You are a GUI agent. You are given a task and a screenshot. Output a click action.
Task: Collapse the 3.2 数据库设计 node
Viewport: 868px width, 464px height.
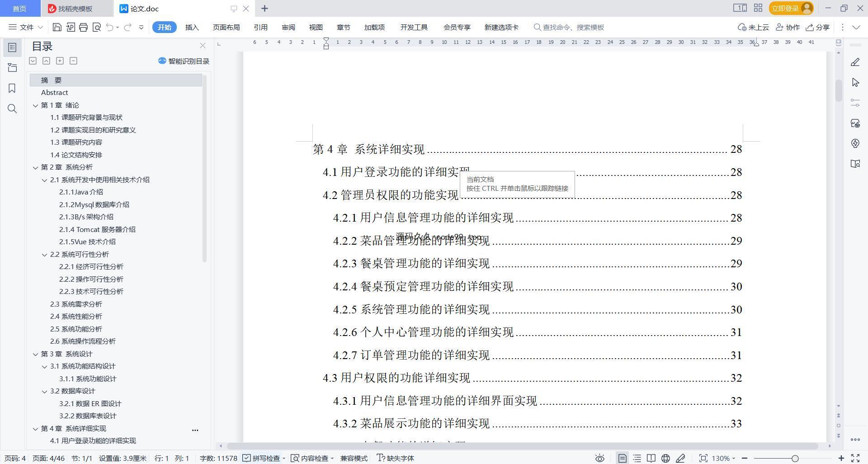click(x=44, y=391)
